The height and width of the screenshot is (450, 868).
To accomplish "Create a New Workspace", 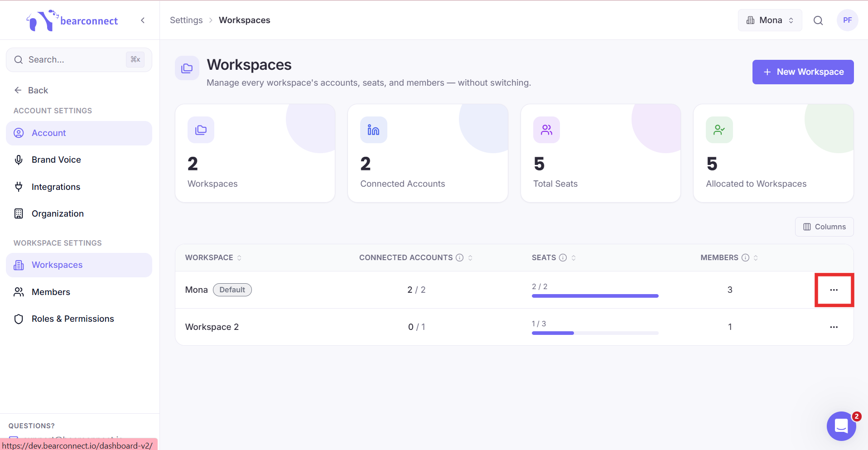I will pos(803,72).
